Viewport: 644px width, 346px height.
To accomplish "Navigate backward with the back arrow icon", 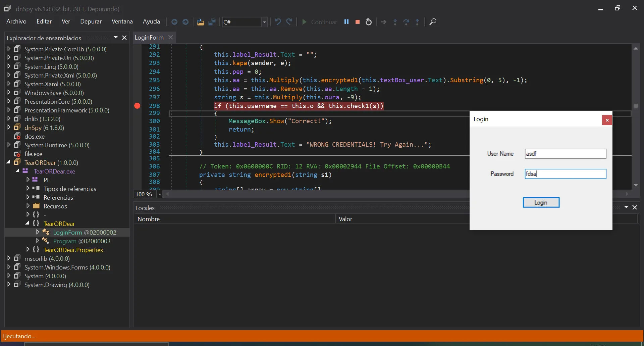I will click(x=174, y=22).
